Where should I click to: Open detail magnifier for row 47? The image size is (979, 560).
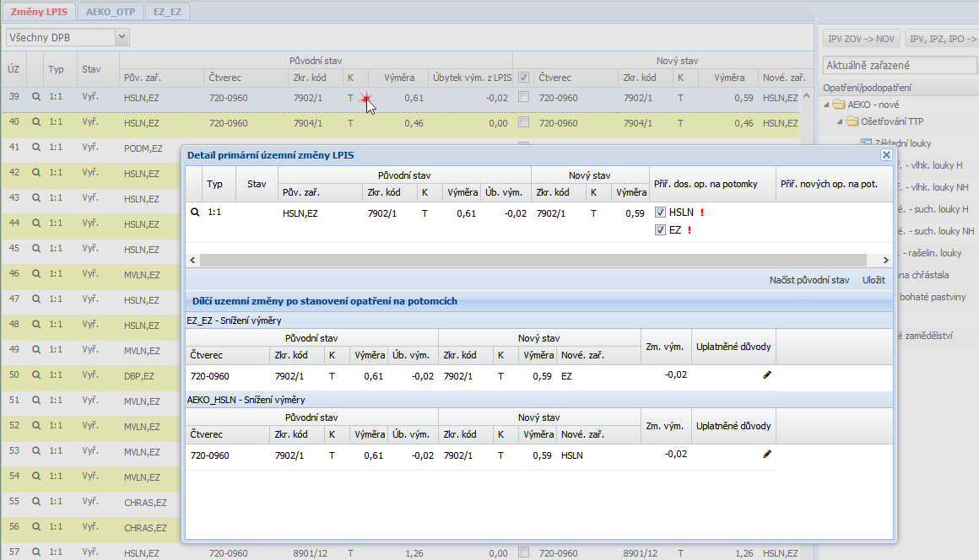[x=36, y=299]
